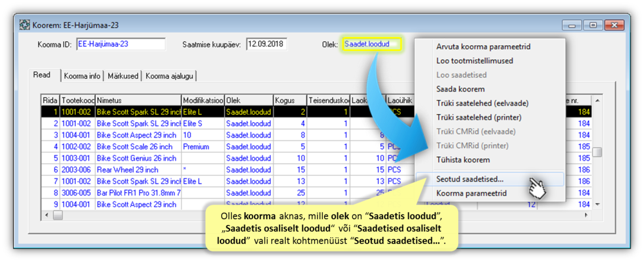
Task: Minimize the Koorem window
Action: pos(573,25)
